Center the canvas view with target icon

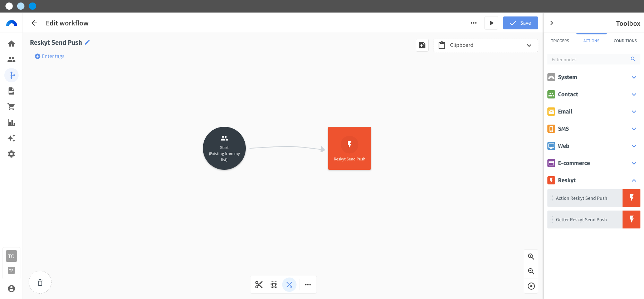click(x=531, y=286)
